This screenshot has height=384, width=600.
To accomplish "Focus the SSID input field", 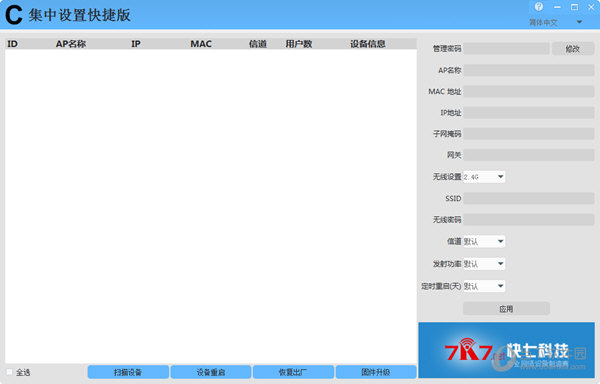I will point(529,198).
